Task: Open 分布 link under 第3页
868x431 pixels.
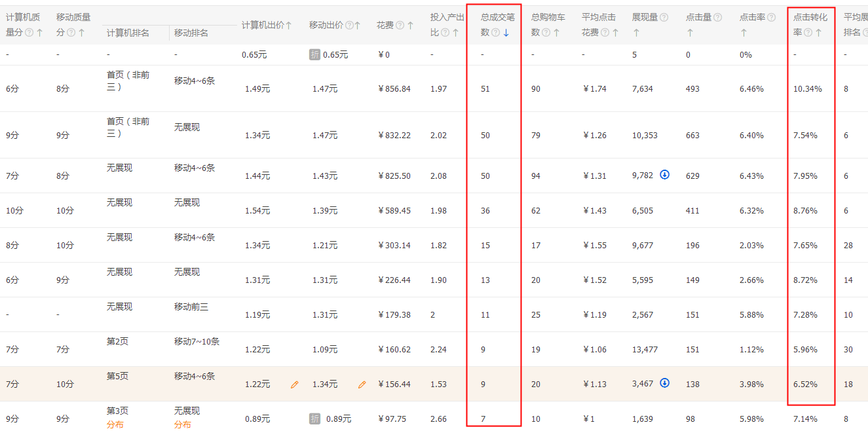Action: pyautogui.click(x=115, y=424)
